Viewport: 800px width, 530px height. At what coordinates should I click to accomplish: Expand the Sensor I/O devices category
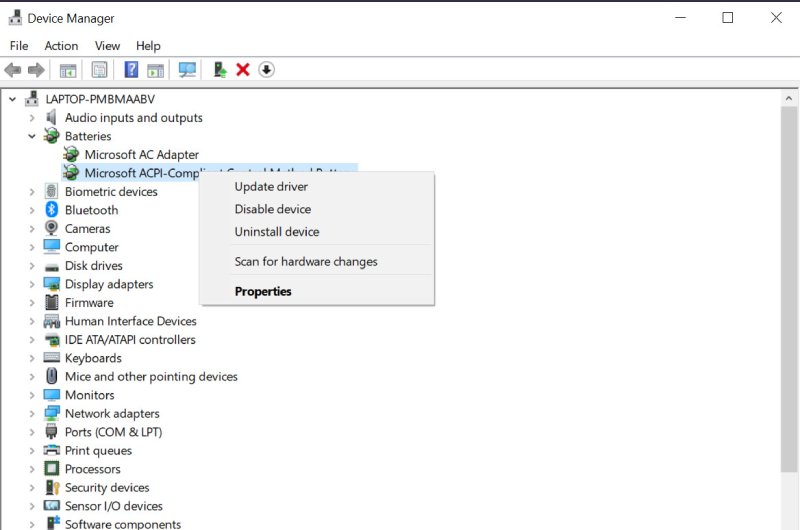32,506
